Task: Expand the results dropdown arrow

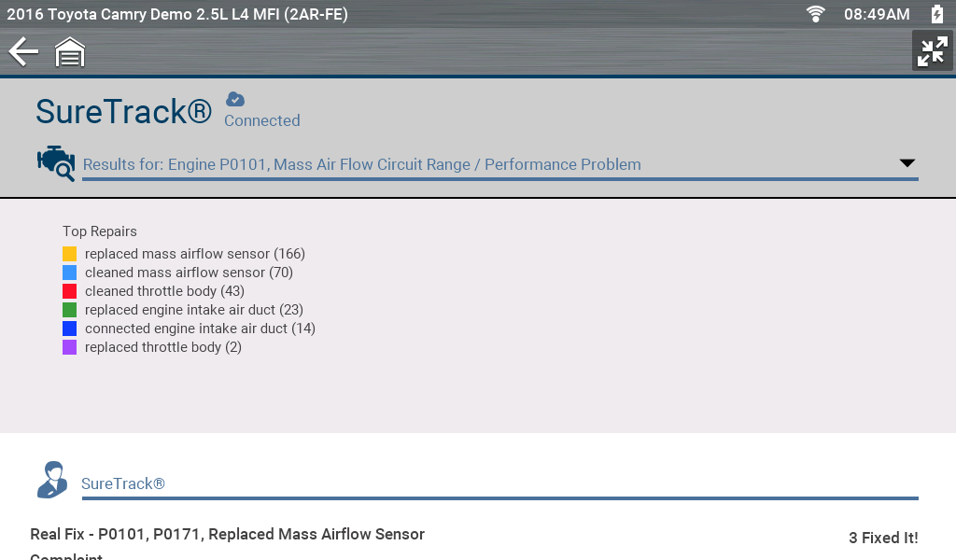Action: point(907,163)
